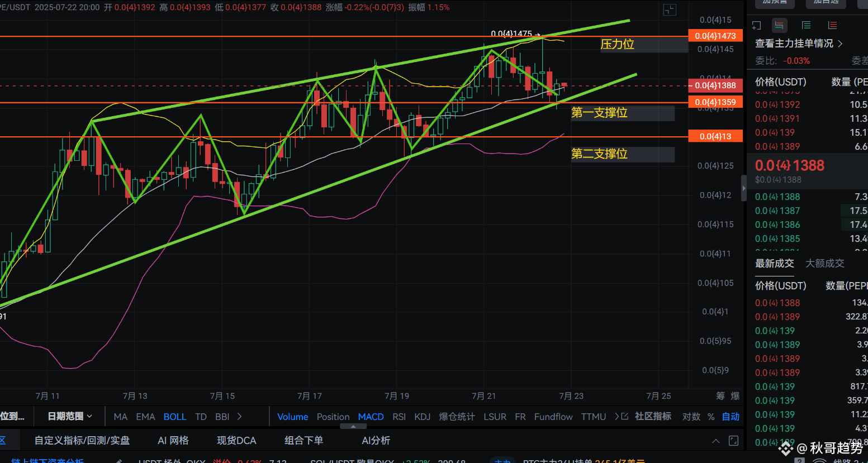Select the 最新成交 tab
868x463 pixels.
pos(775,264)
